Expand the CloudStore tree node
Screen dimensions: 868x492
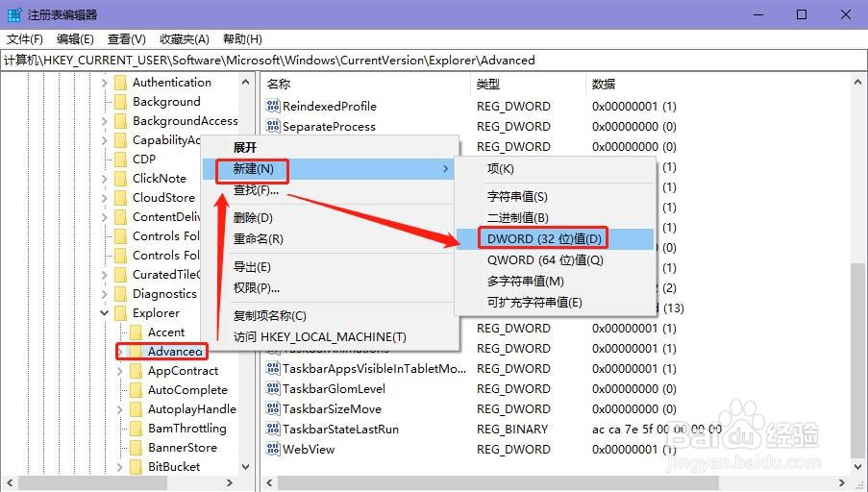pos(104,198)
